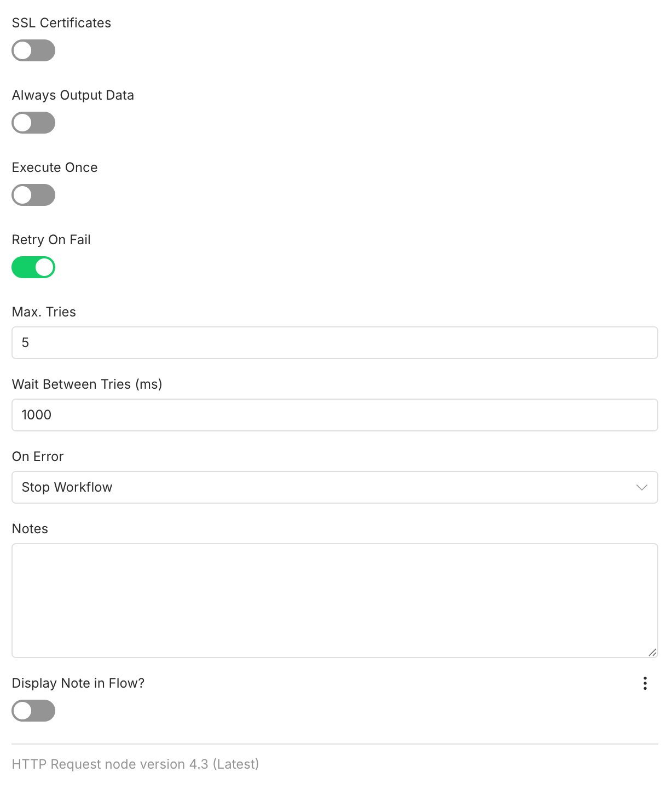
Task: Click the 'Retry On Fail' label
Action: click(x=51, y=240)
